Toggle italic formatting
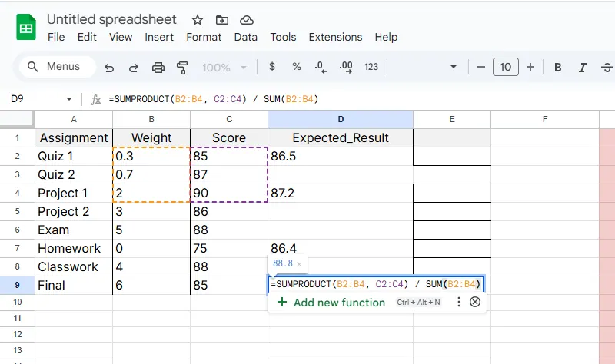This screenshot has height=364, width=615. 583,68
